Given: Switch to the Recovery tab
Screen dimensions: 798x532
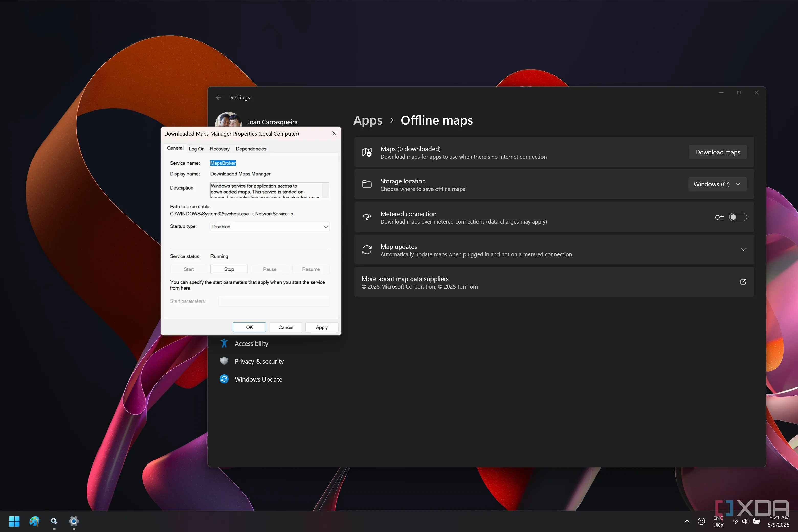Looking at the screenshot, I should pos(219,149).
